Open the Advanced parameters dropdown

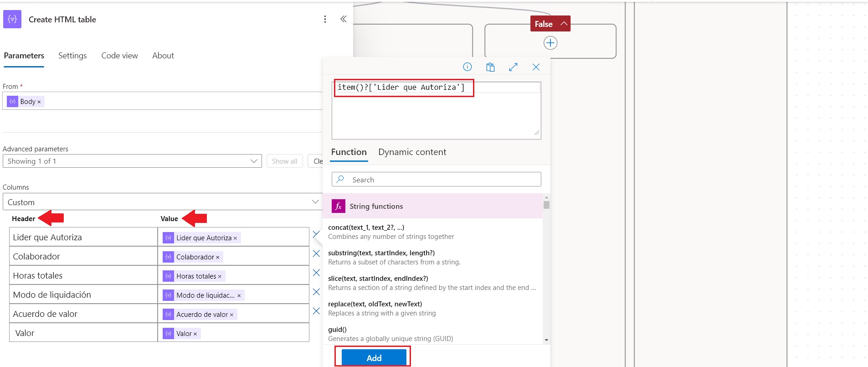pyautogui.click(x=132, y=161)
